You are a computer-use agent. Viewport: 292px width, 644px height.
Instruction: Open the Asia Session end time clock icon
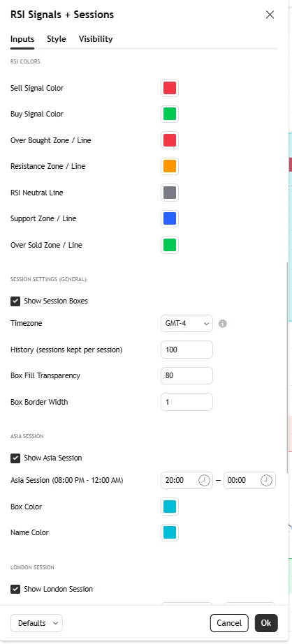[266, 480]
